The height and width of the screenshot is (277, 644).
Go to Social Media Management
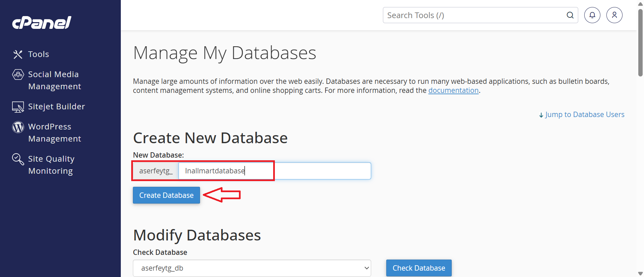(x=55, y=80)
